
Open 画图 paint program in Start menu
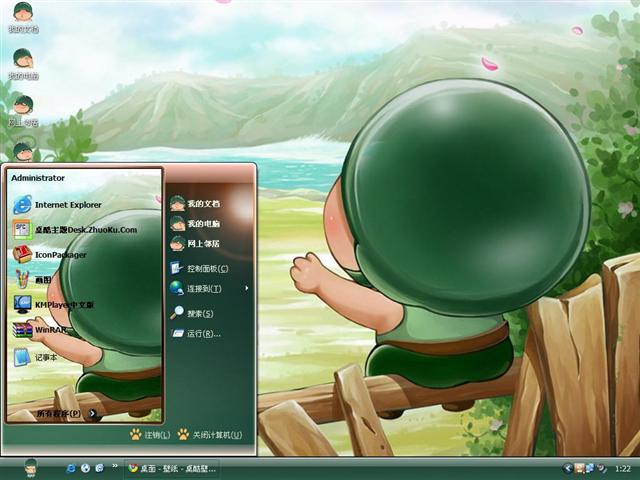(x=32, y=280)
